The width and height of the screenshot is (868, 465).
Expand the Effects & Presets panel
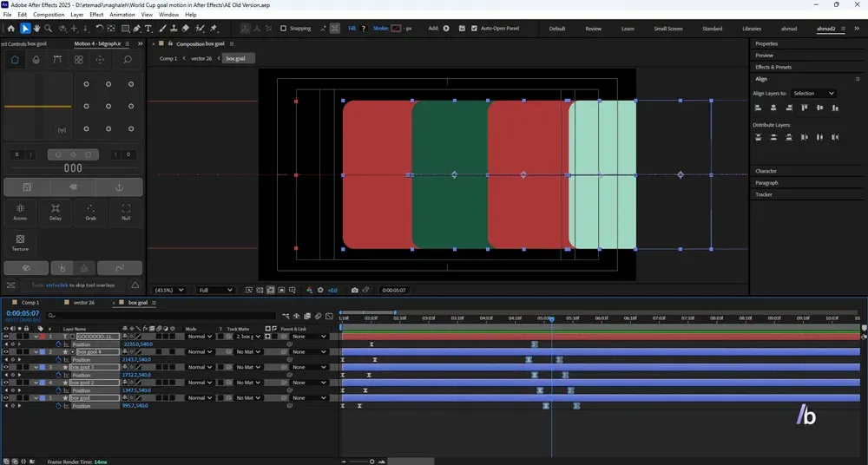point(773,67)
